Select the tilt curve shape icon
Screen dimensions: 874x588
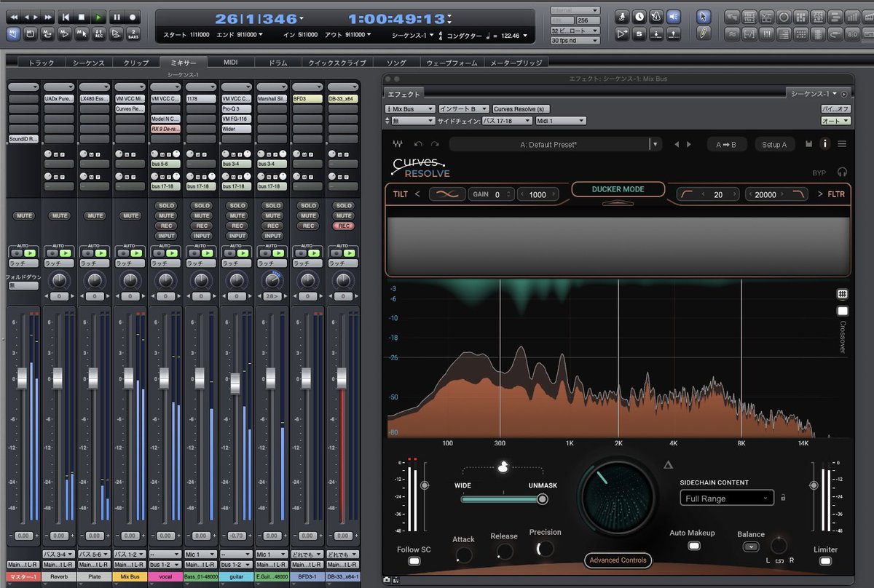click(447, 194)
